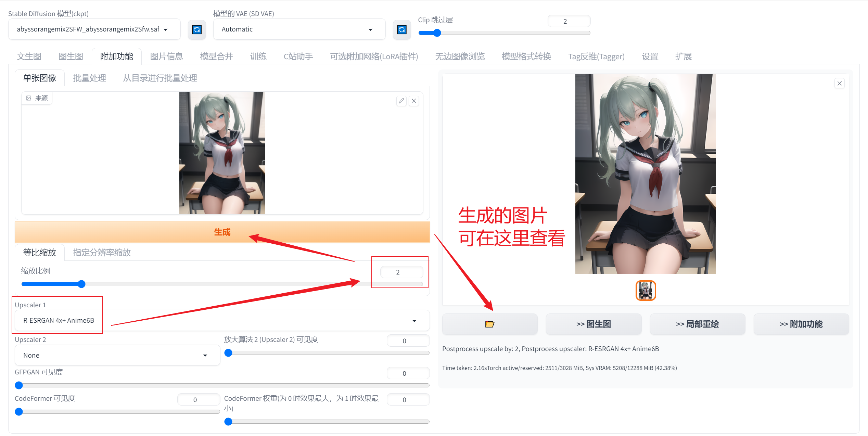Image resolution: width=868 pixels, height=436 pixels.
Task: Close the output image preview
Action: coord(839,83)
